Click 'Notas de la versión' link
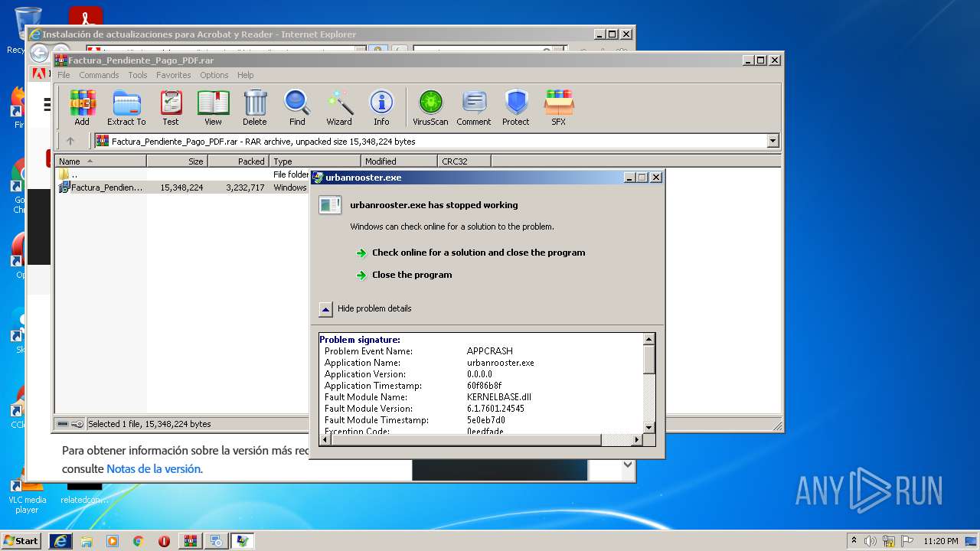The width and height of the screenshot is (980, 551). 153,469
